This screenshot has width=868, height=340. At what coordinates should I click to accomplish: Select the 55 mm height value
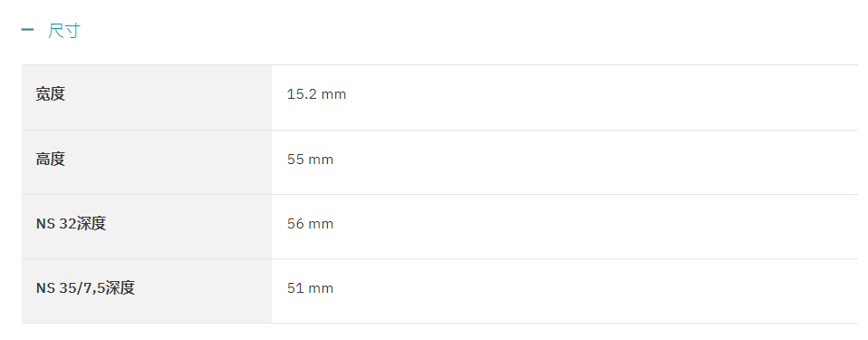pos(310,160)
